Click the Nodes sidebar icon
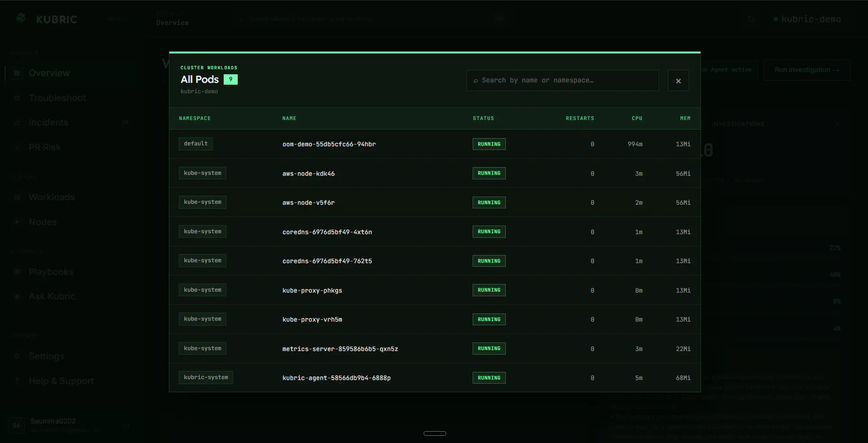 tap(17, 222)
